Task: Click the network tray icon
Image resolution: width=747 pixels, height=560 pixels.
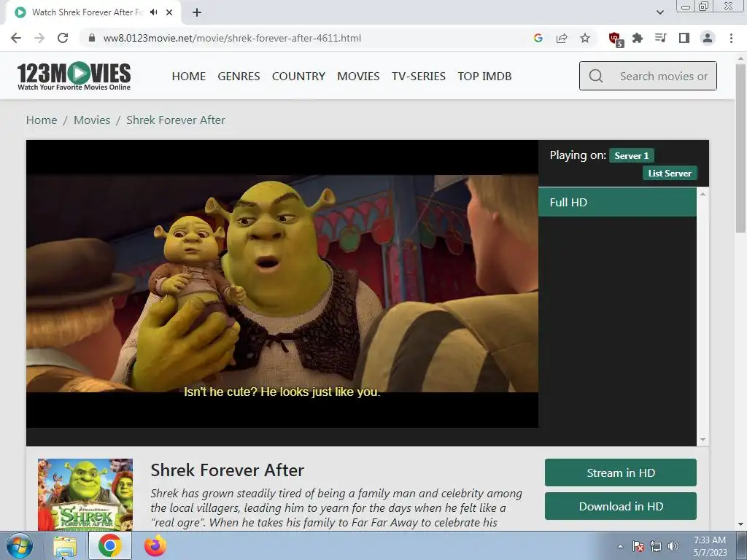Action: (656, 546)
